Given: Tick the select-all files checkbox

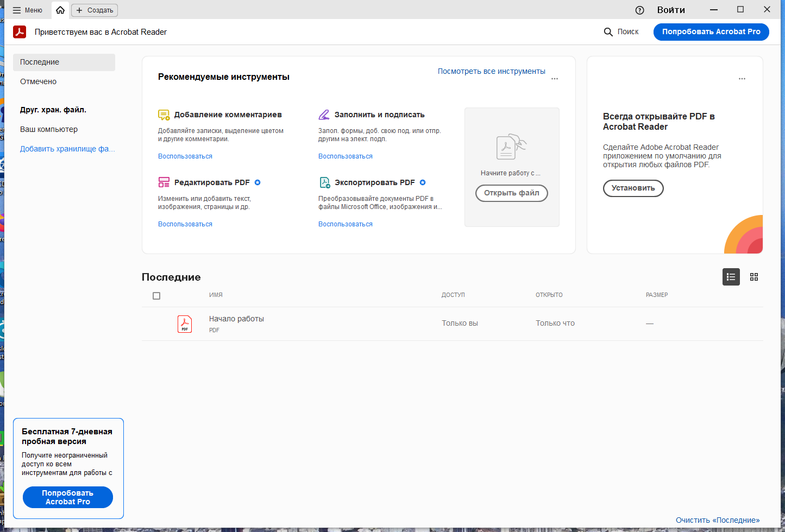Looking at the screenshot, I should [x=156, y=296].
